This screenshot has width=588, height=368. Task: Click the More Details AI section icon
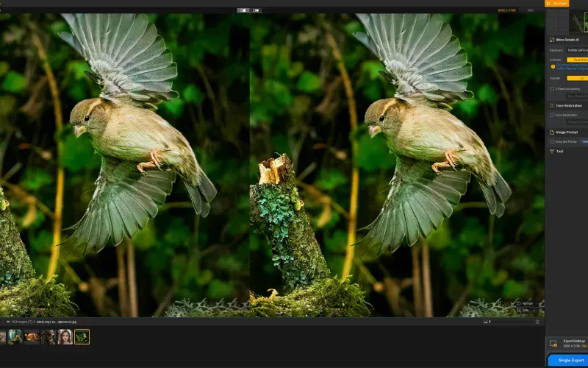(552, 40)
